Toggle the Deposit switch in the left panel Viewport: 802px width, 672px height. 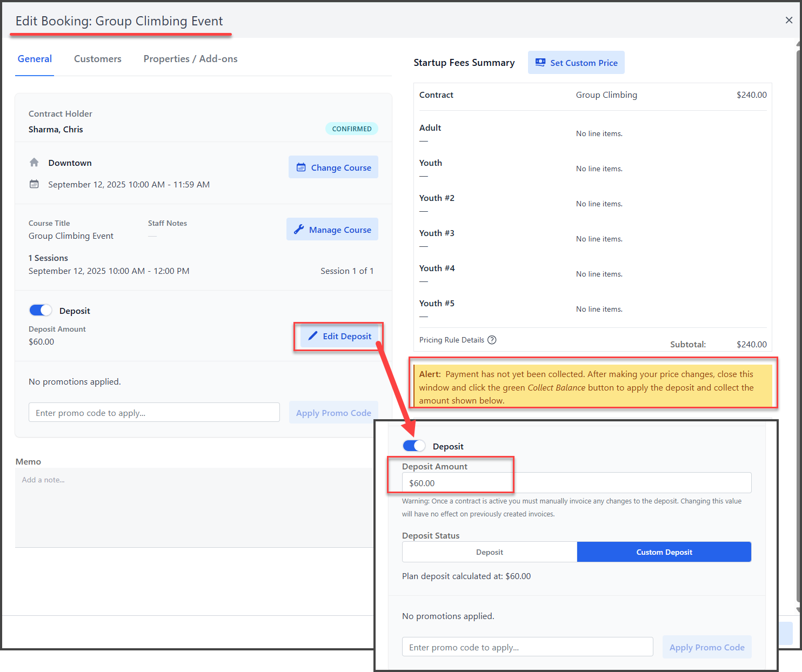[41, 310]
